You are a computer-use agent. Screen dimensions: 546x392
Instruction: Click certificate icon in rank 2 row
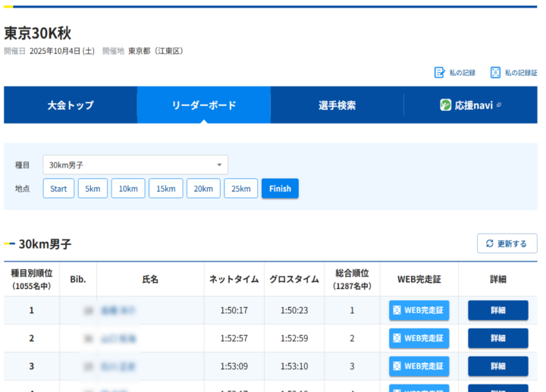point(397,338)
